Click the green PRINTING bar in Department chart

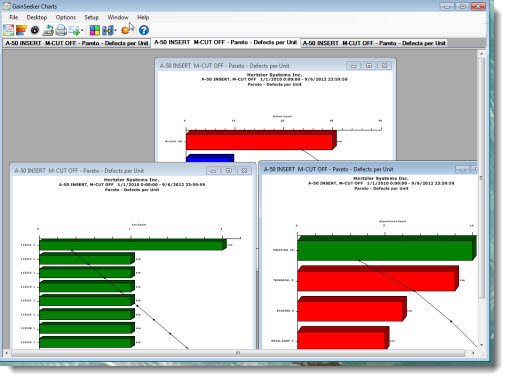pyautogui.click(x=387, y=248)
